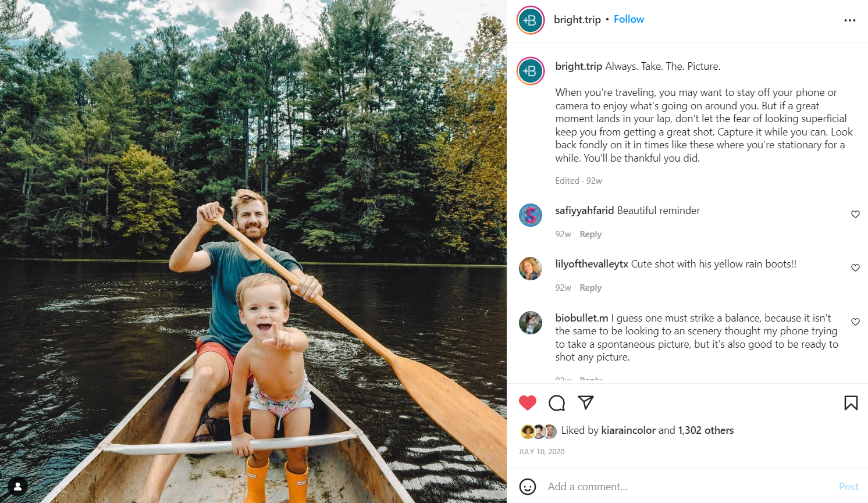View kiaraincolor's profile from likes

pos(628,430)
